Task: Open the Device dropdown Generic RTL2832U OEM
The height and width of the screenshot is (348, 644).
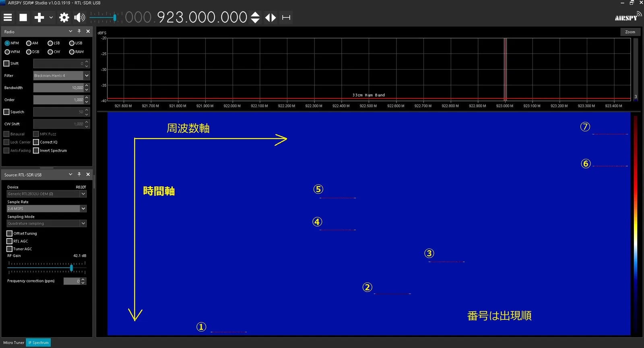Action: 47,194
